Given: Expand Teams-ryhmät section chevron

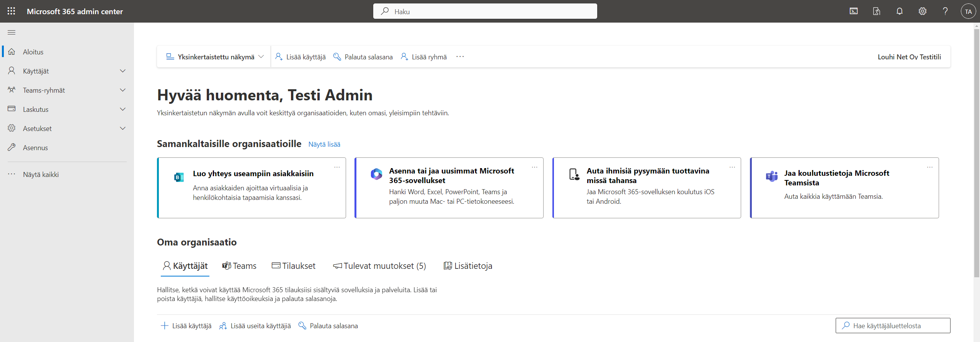Looking at the screenshot, I should [x=122, y=90].
